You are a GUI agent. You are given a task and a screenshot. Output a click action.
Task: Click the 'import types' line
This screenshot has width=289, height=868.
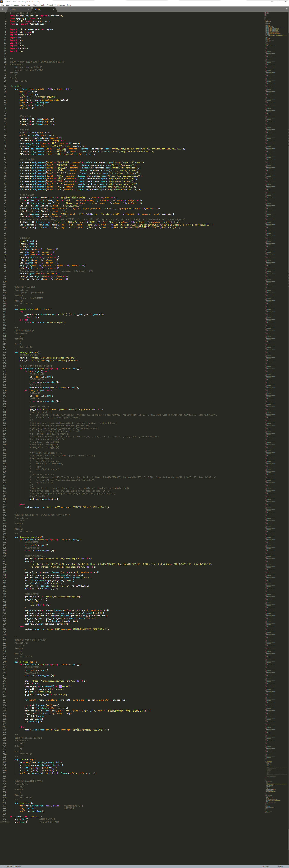coord(17,46)
